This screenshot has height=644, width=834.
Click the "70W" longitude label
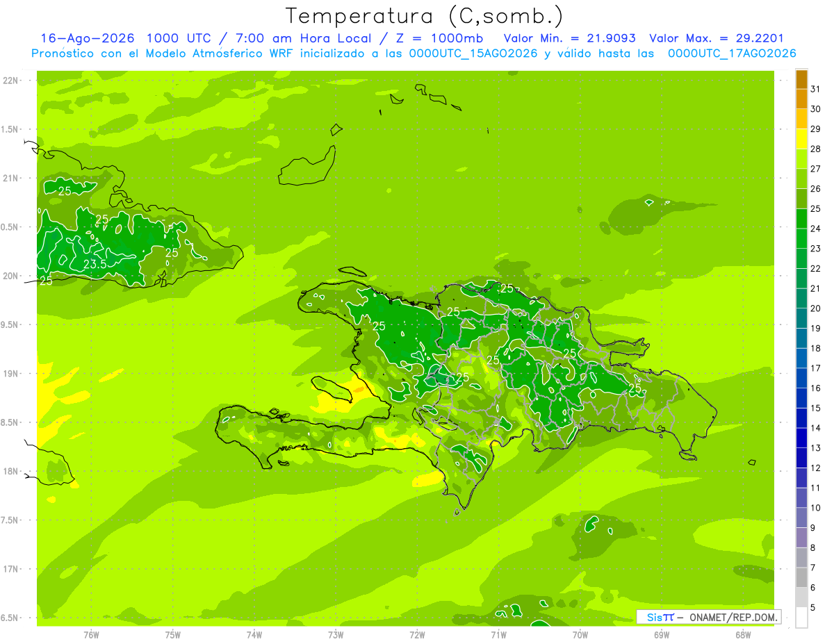580,635
